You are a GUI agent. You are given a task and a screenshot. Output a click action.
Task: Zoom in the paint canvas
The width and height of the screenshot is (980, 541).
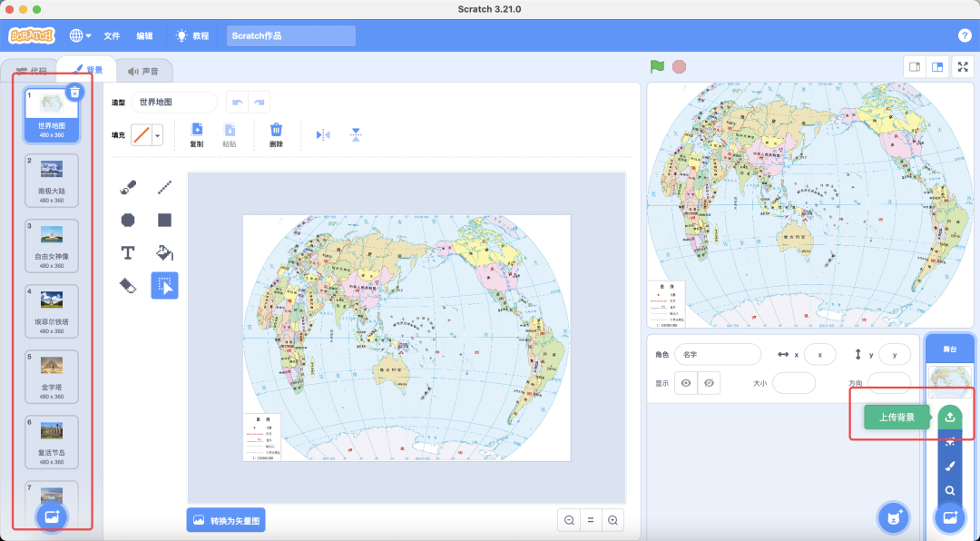(x=612, y=520)
